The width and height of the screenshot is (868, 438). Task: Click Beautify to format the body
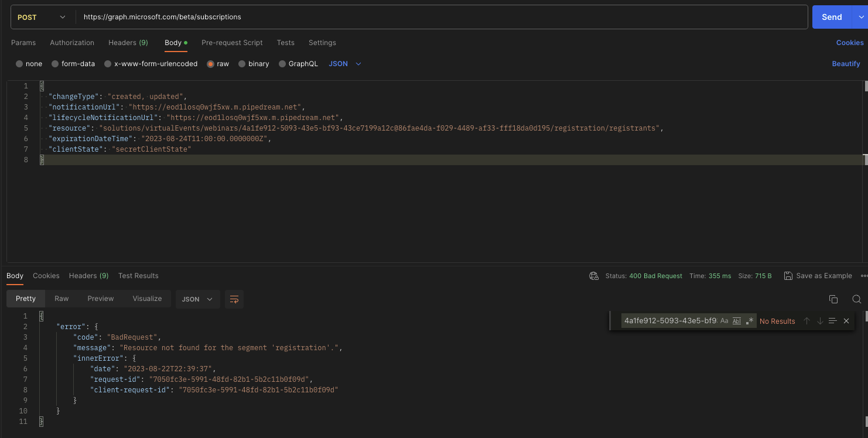tap(846, 64)
